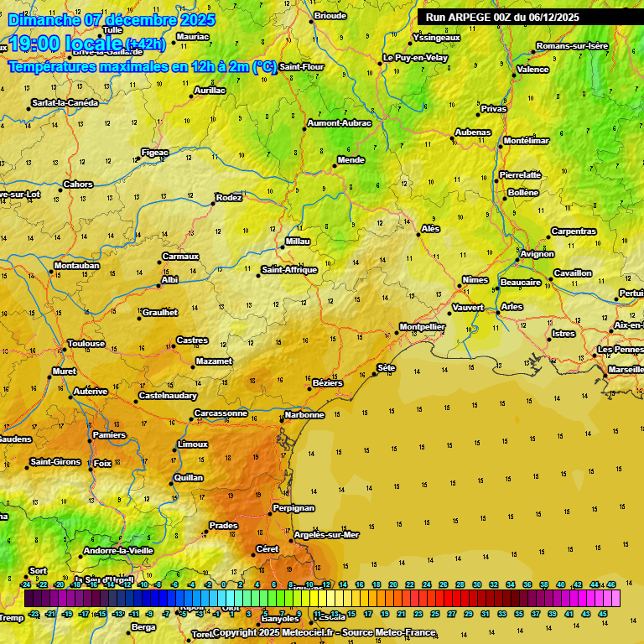The height and width of the screenshot is (644, 644).
Task: Select the Carcassonne city marker
Action: pyautogui.click(x=191, y=418)
